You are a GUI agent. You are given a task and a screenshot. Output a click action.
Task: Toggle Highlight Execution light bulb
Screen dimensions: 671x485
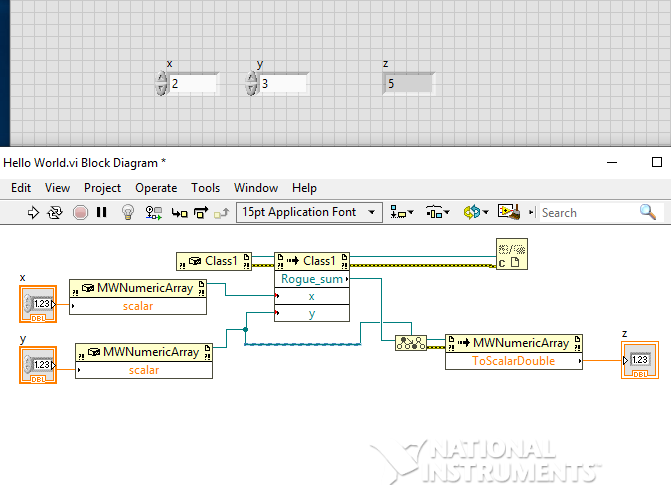128,212
